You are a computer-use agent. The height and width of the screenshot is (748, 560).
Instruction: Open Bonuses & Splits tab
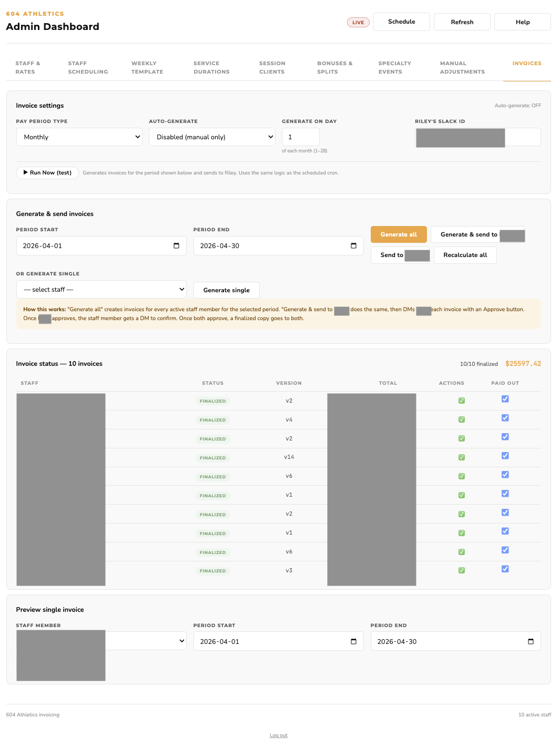coord(335,67)
